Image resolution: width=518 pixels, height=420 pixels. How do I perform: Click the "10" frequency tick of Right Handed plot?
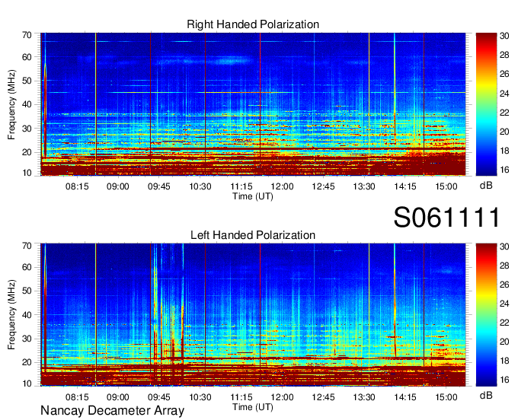pos(27,173)
